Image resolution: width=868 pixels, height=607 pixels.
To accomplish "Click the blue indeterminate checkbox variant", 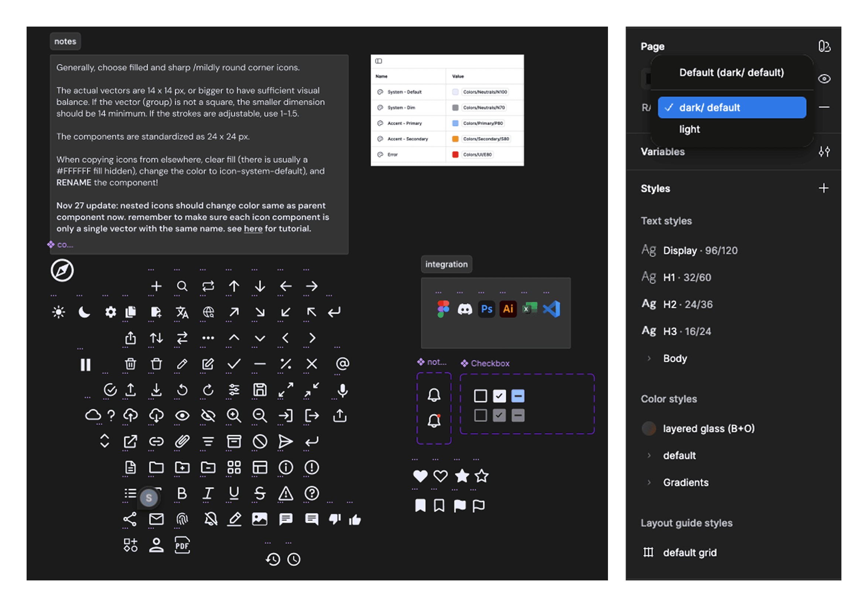I will click(517, 396).
